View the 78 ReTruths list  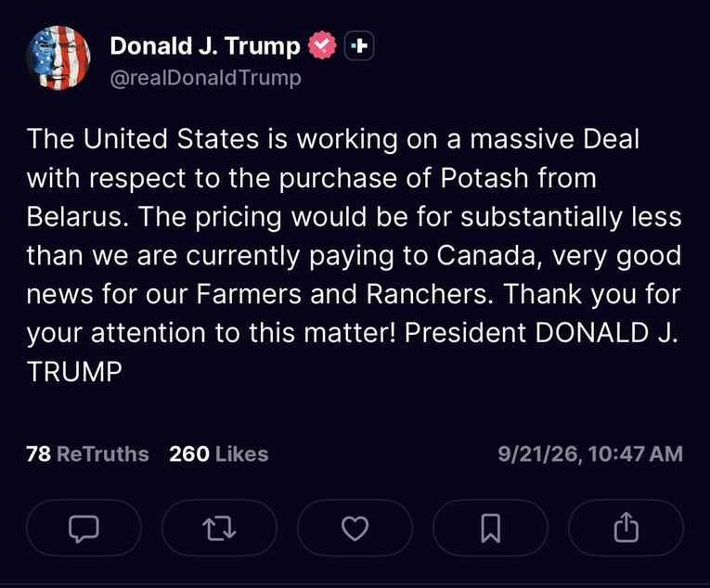(x=87, y=454)
